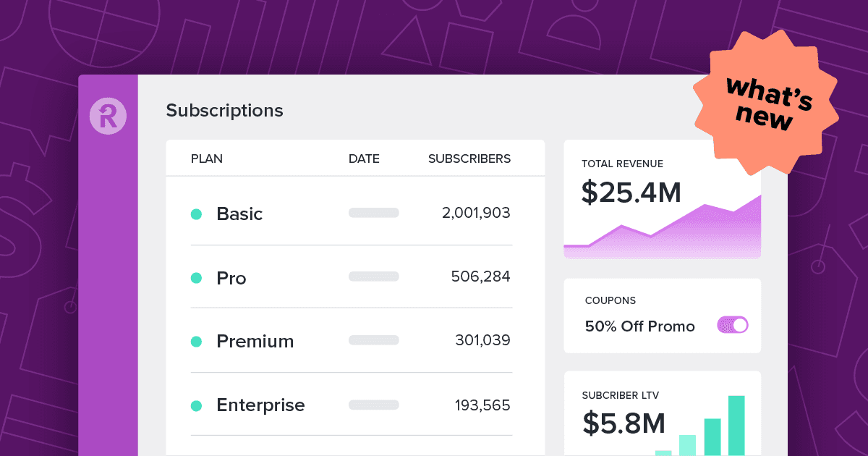Disable the 50% Off Promo toggle
The image size is (868, 456).
732,325
